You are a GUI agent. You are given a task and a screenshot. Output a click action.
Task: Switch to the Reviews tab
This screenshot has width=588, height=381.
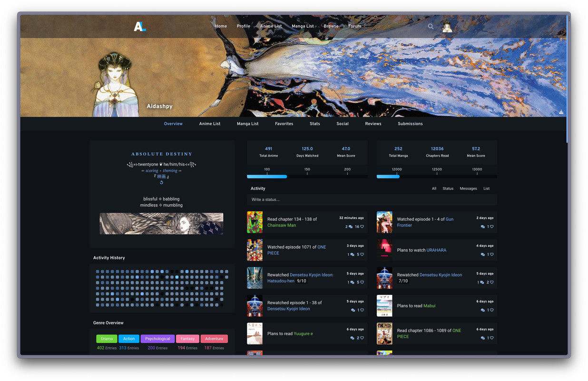373,124
